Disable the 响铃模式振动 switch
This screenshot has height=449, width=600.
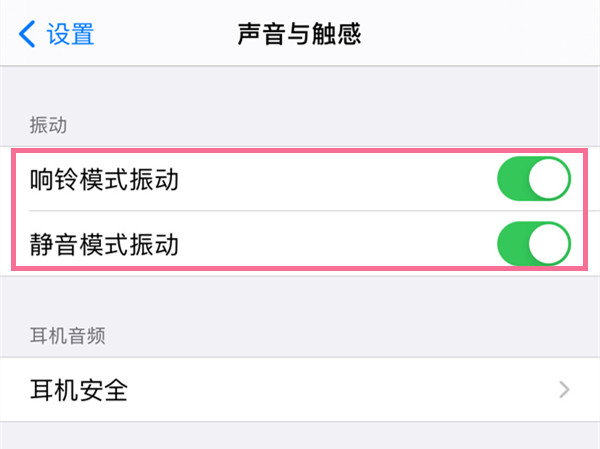coord(533,180)
